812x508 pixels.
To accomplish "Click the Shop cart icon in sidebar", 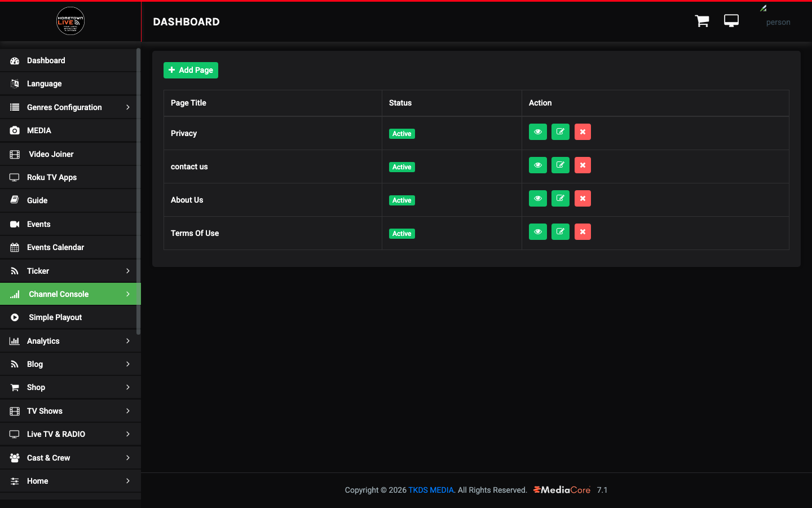I will click(15, 387).
